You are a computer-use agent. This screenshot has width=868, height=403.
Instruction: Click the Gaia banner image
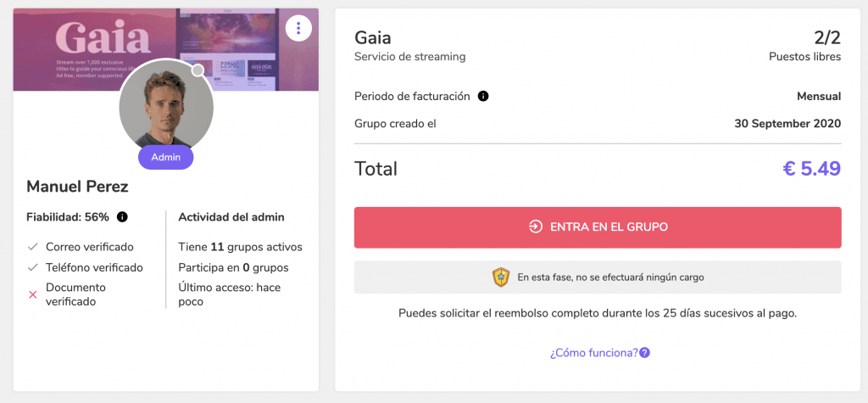(166, 49)
